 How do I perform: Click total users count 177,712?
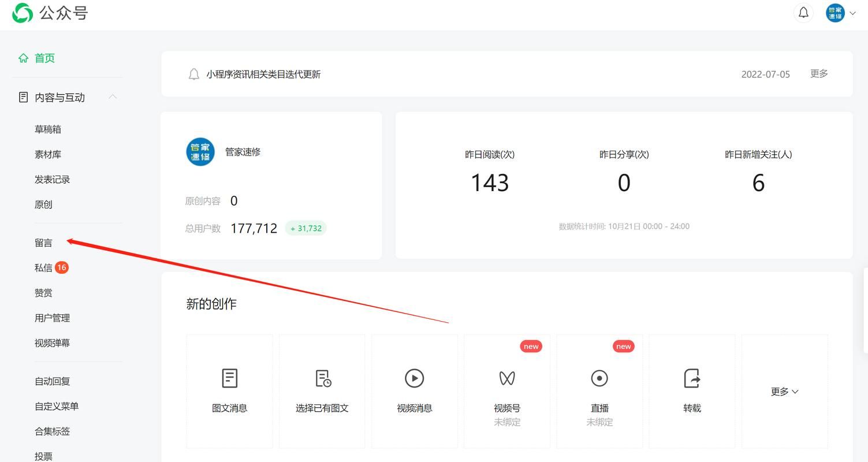pyautogui.click(x=254, y=228)
